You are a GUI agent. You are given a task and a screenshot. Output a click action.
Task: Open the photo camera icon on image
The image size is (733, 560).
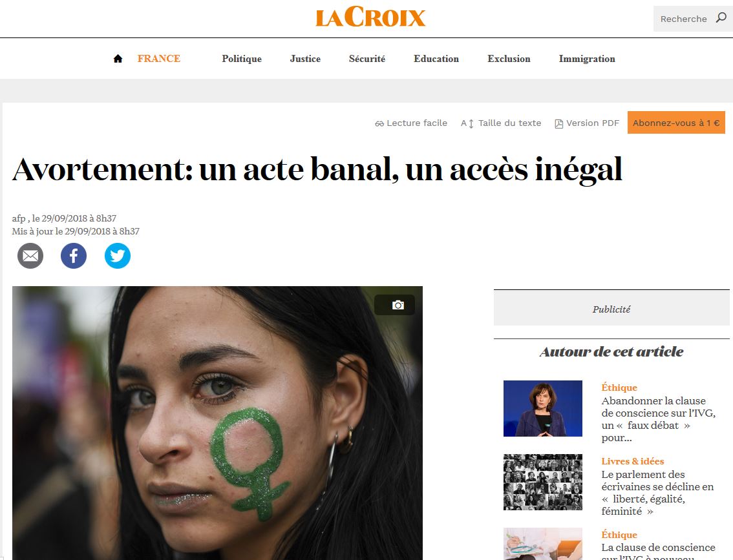point(398,305)
